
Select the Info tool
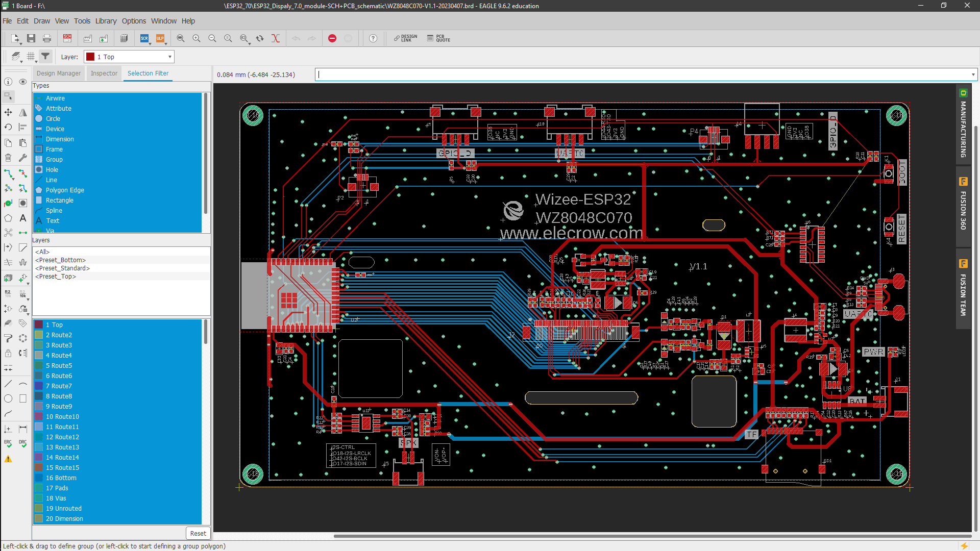8,82
